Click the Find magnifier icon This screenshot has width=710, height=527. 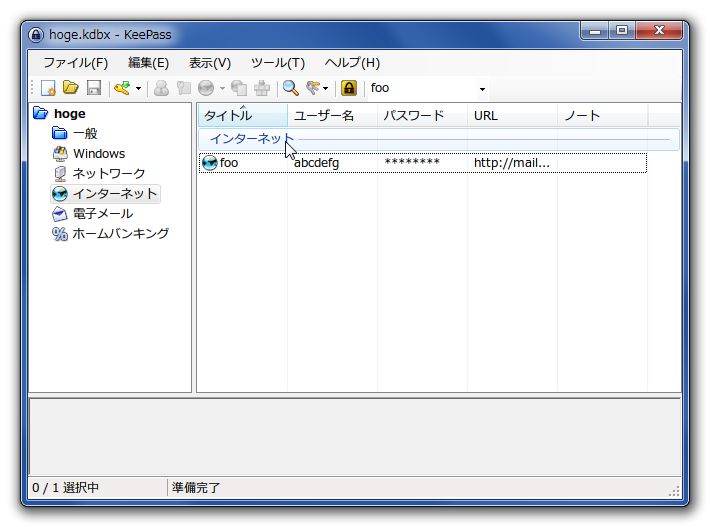[290, 88]
